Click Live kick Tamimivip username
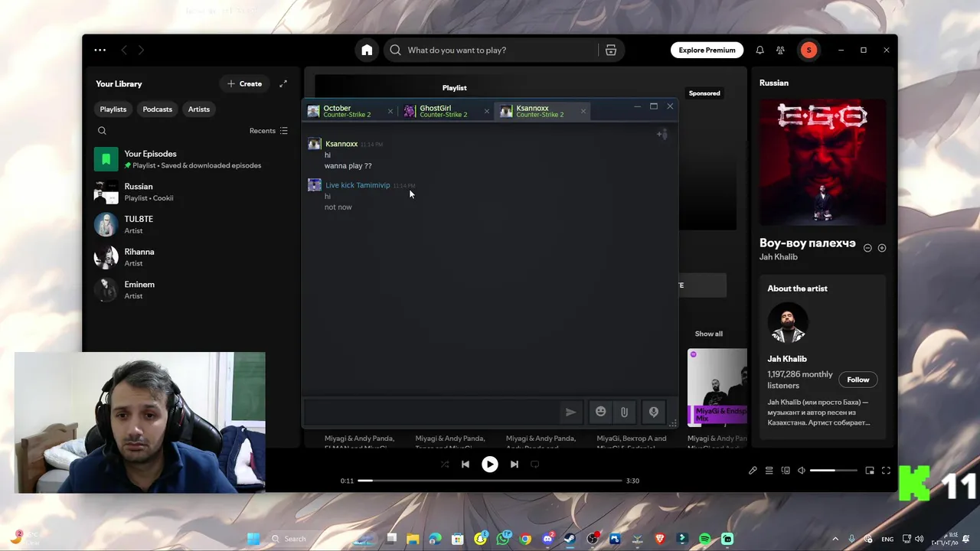The width and height of the screenshot is (980, 551). (x=358, y=185)
